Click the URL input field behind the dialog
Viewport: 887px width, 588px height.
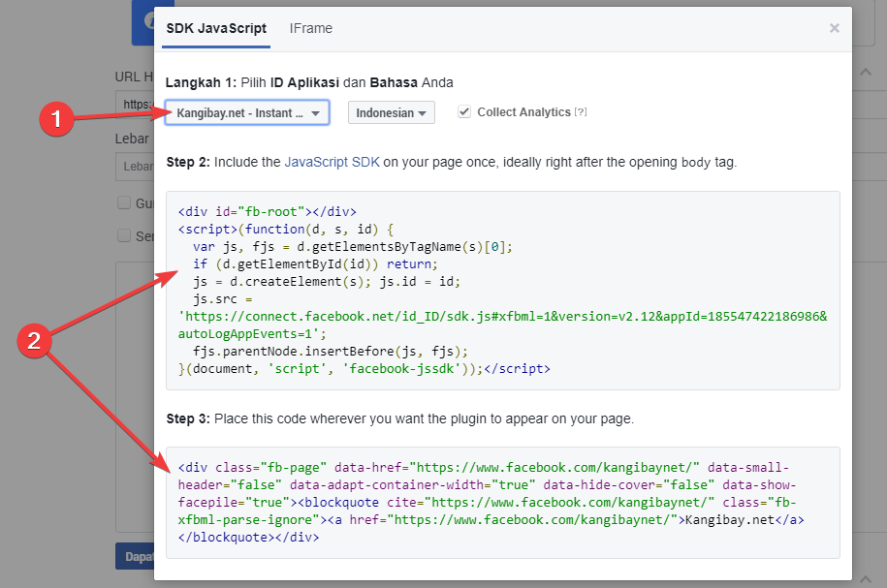point(134,104)
